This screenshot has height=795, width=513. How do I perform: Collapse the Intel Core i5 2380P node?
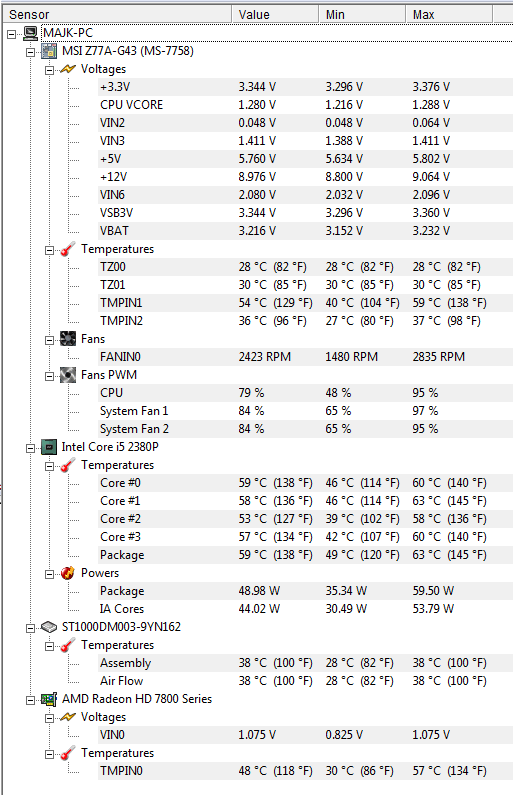pyautogui.click(x=30, y=448)
